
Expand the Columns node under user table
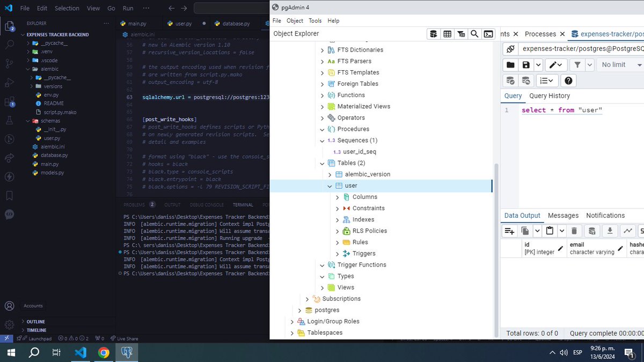(337, 197)
